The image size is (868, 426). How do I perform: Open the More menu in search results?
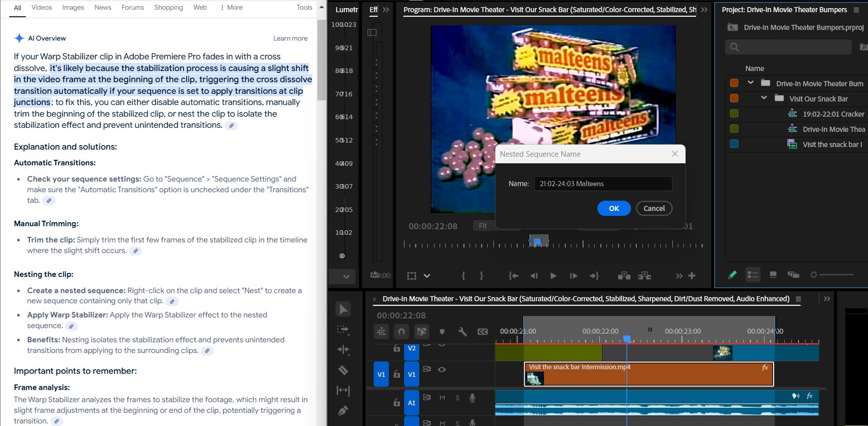tap(231, 8)
